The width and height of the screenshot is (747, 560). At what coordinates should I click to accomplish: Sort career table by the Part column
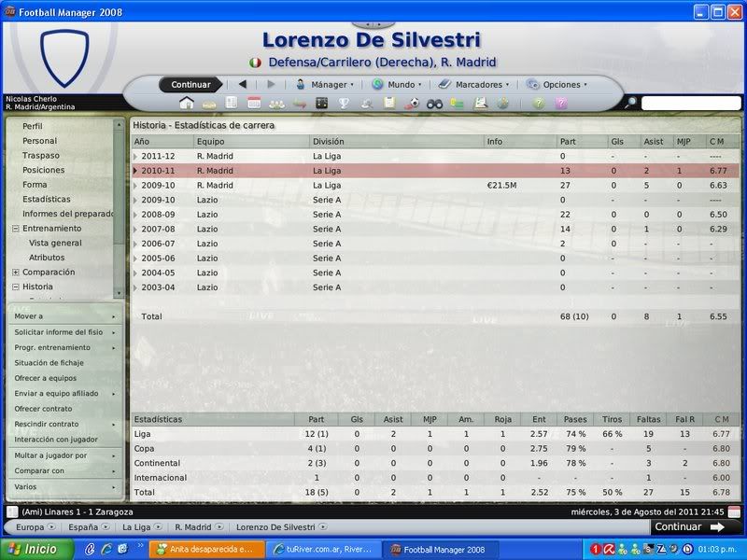point(582,142)
